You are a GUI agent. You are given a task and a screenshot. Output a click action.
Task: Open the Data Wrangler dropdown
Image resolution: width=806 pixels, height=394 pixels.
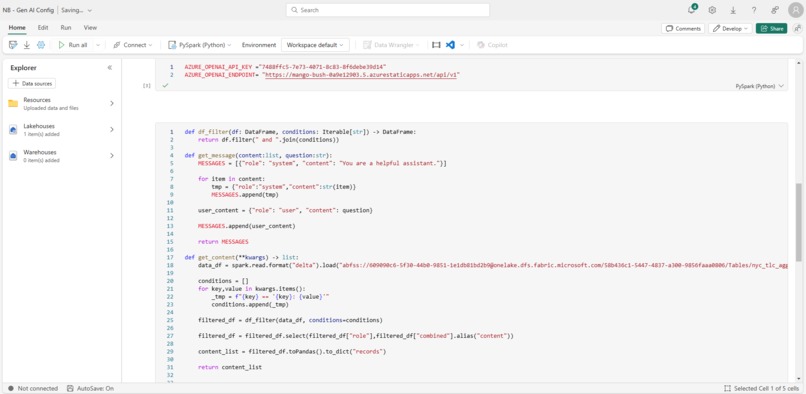pos(391,45)
